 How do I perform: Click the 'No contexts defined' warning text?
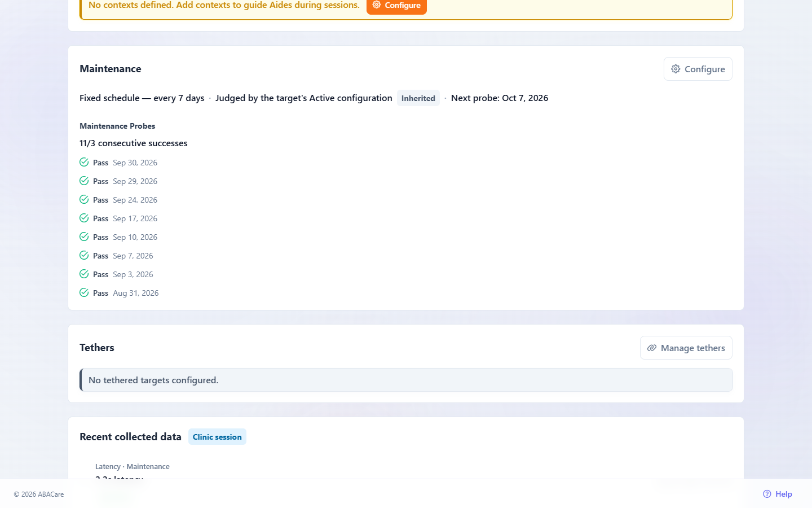tap(224, 5)
